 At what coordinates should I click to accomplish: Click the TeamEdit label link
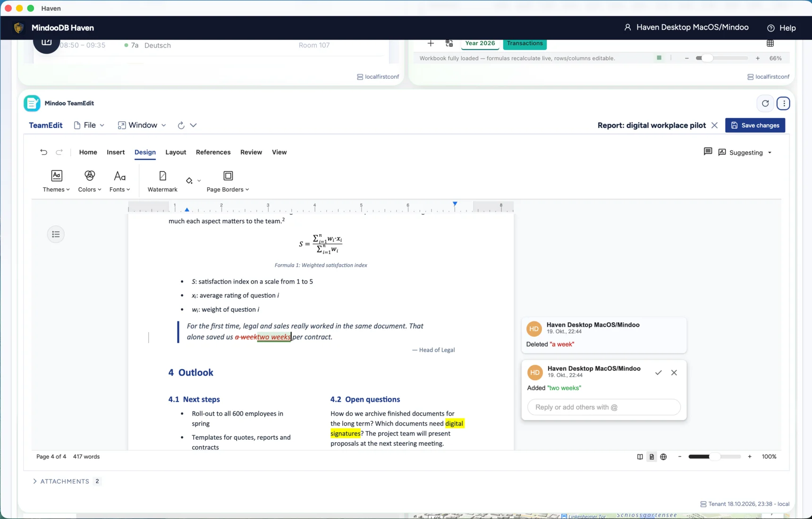pyautogui.click(x=46, y=125)
